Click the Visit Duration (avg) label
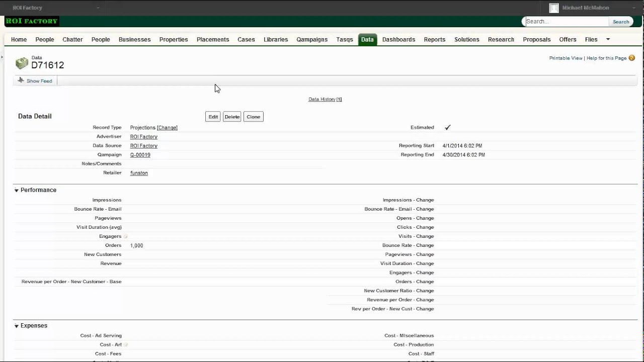This screenshot has height=362, width=644. pyautogui.click(x=99, y=227)
